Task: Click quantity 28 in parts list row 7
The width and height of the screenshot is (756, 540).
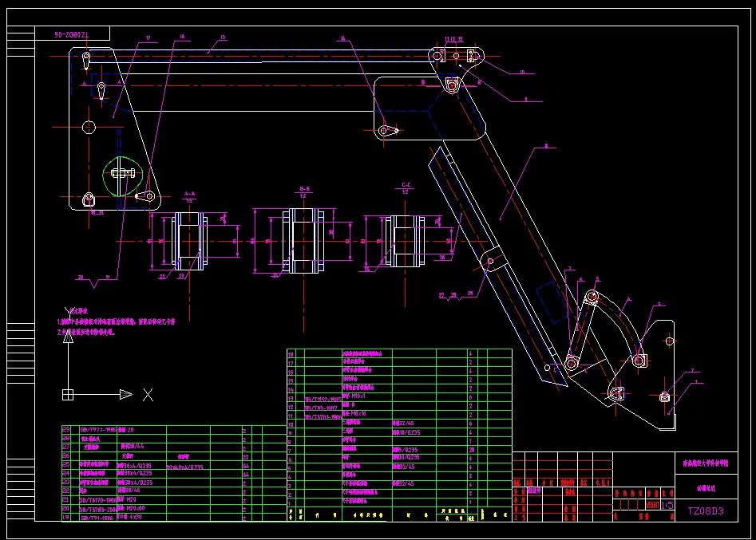Action: click(x=472, y=449)
